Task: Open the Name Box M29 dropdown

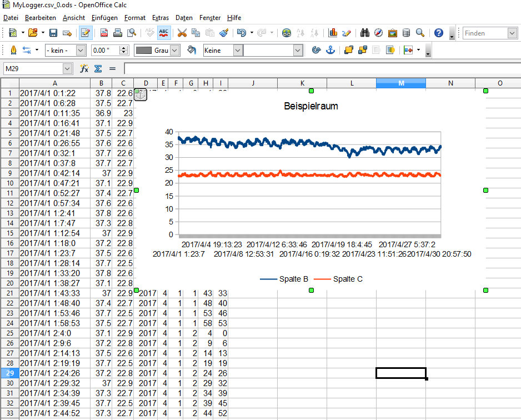Action: tap(68, 68)
